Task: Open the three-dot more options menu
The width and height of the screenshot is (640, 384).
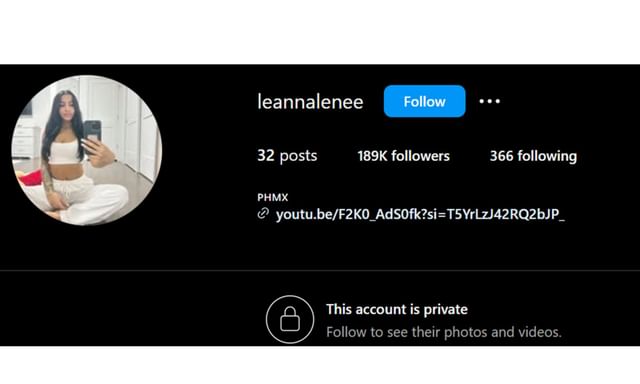Action: click(489, 101)
